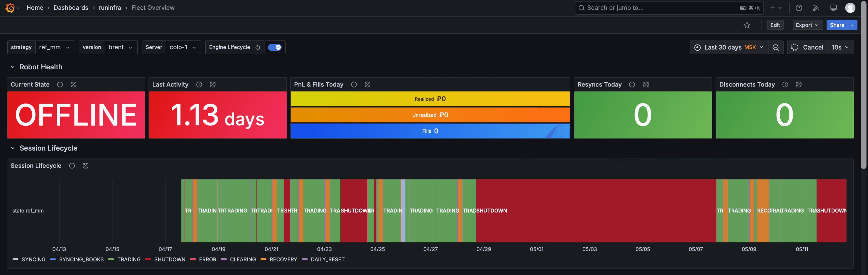Show info for Session Lifecycle panel

pos(72,166)
